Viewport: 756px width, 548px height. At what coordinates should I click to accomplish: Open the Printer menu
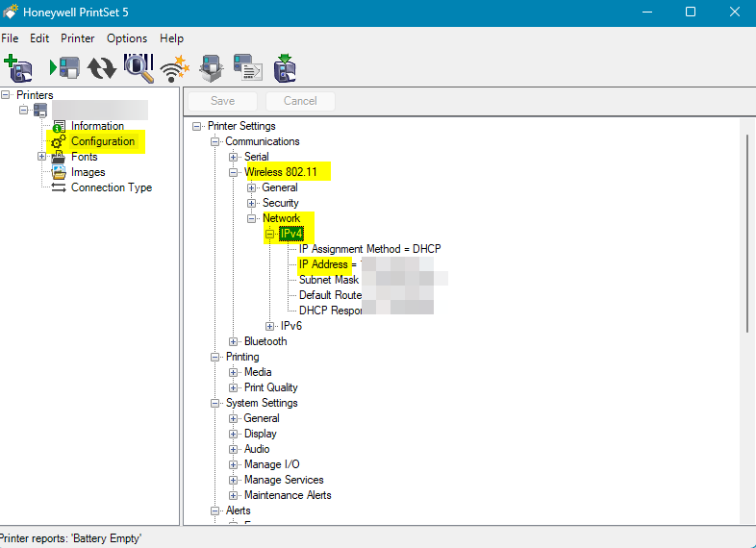78,38
